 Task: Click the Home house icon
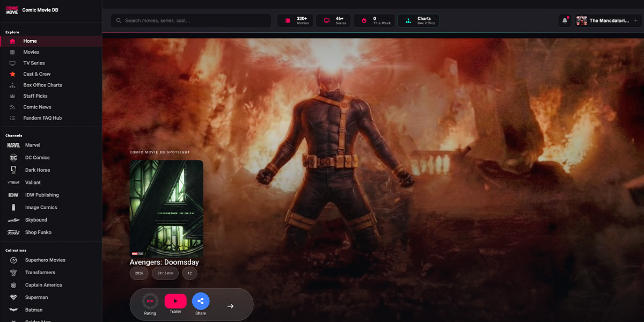tap(12, 41)
